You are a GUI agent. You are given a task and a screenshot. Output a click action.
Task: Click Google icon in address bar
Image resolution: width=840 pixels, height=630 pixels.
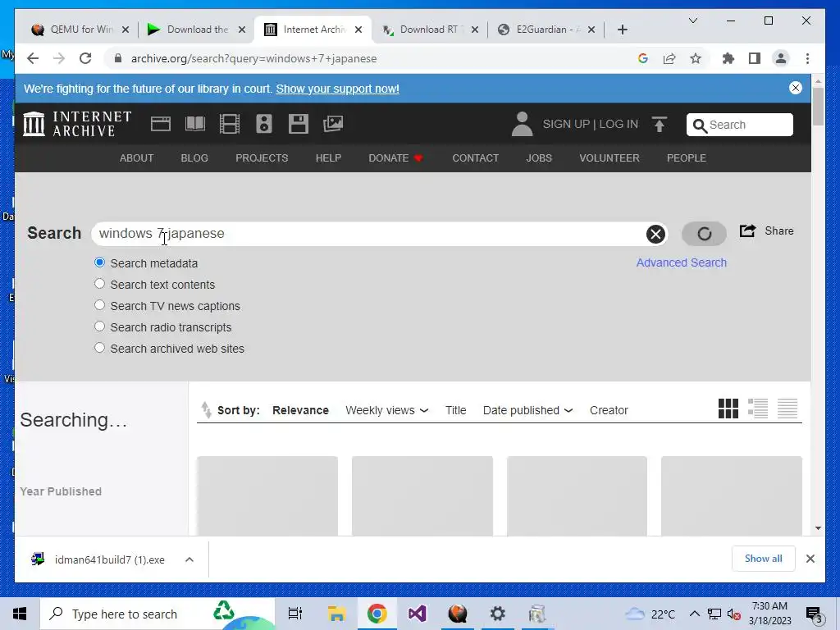point(643,58)
